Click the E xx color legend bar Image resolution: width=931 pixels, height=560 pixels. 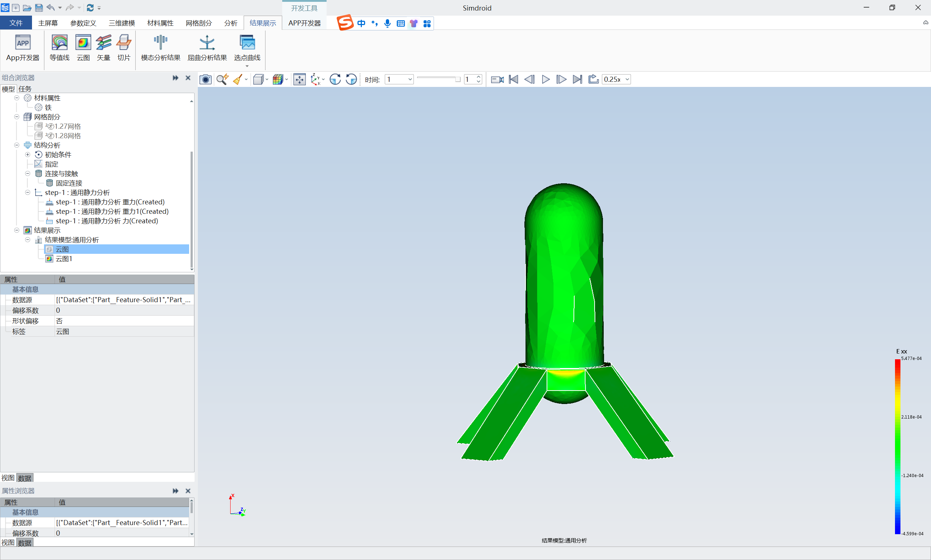pos(898,447)
